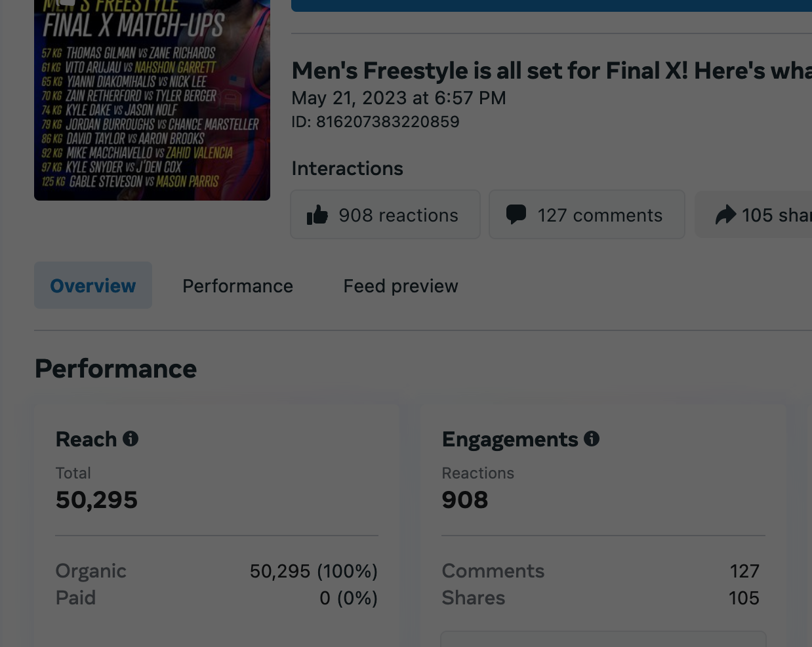Click the bold Reactions total 908
Screen dimensions: 812x647
(465, 500)
